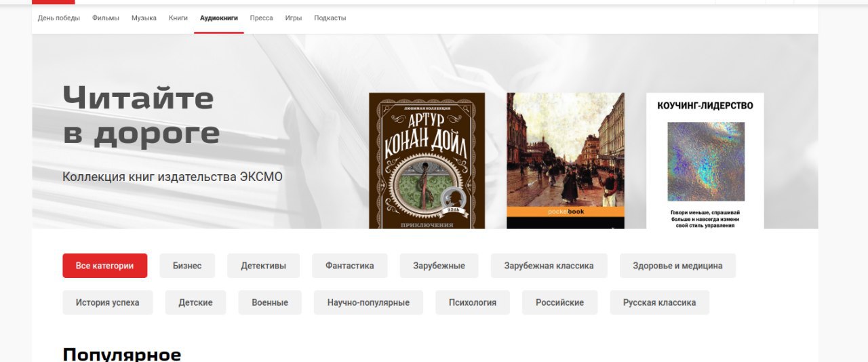
Task: Select Научно-популярные category
Action: (368, 302)
